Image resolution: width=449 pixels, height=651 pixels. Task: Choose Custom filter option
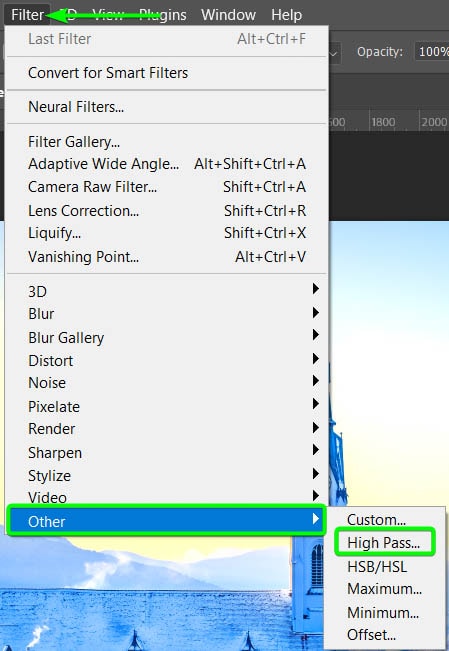[x=376, y=520]
